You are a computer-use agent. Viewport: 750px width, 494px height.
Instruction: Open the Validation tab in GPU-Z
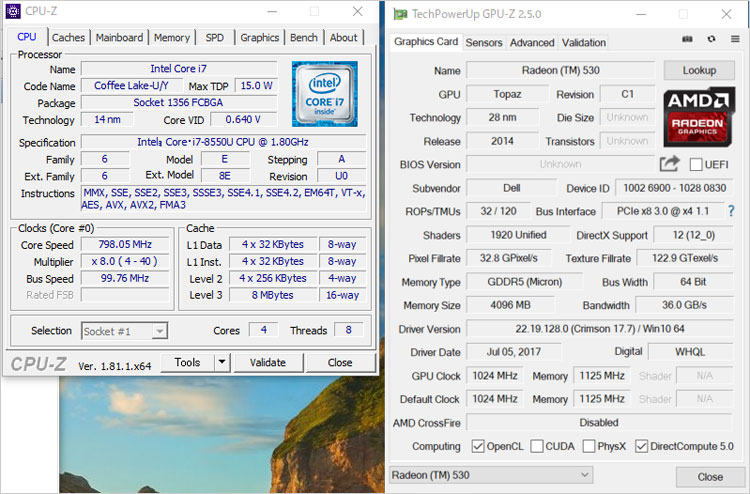pyautogui.click(x=584, y=43)
